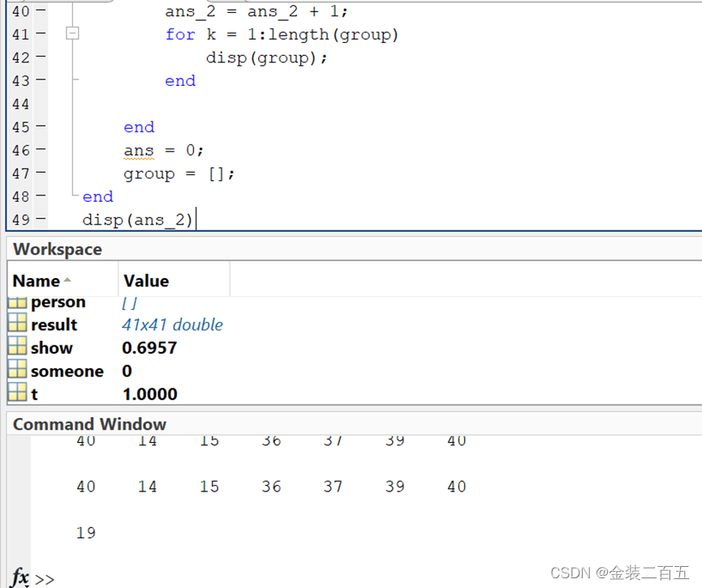Click the '[ ]' value of person
This screenshot has width=702, height=588.
coord(129,303)
